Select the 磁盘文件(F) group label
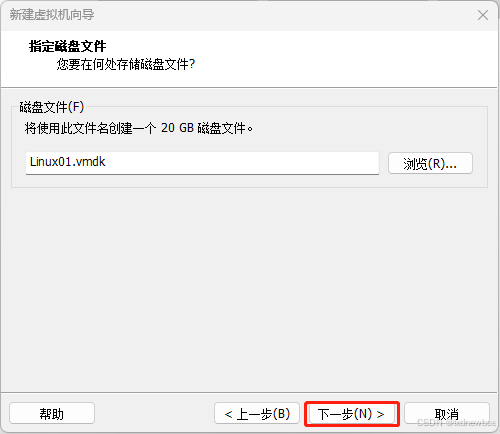Screen dimensions: 500x434 (x=52, y=107)
